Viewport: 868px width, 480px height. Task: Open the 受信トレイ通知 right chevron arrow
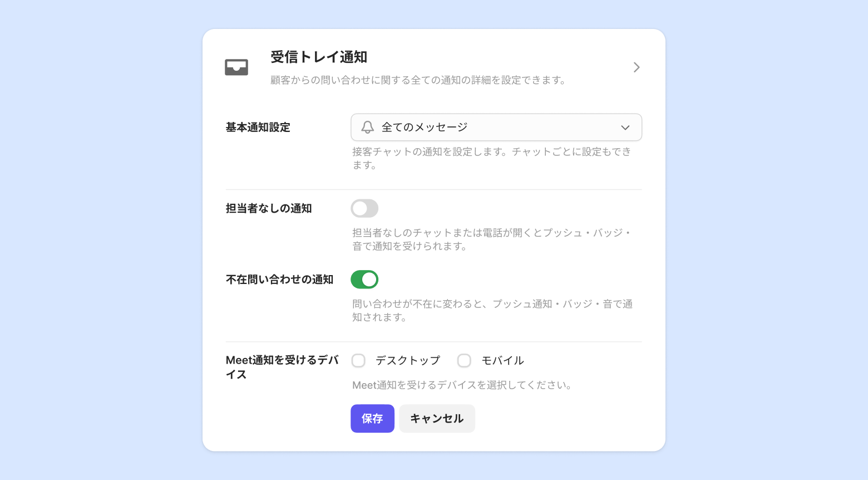click(x=637, y=67)
